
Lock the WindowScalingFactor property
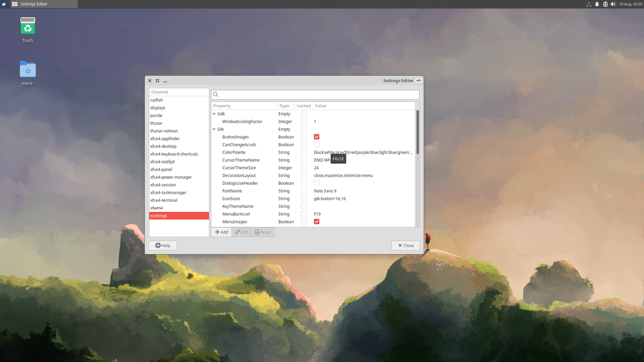[x=304, y=121]
